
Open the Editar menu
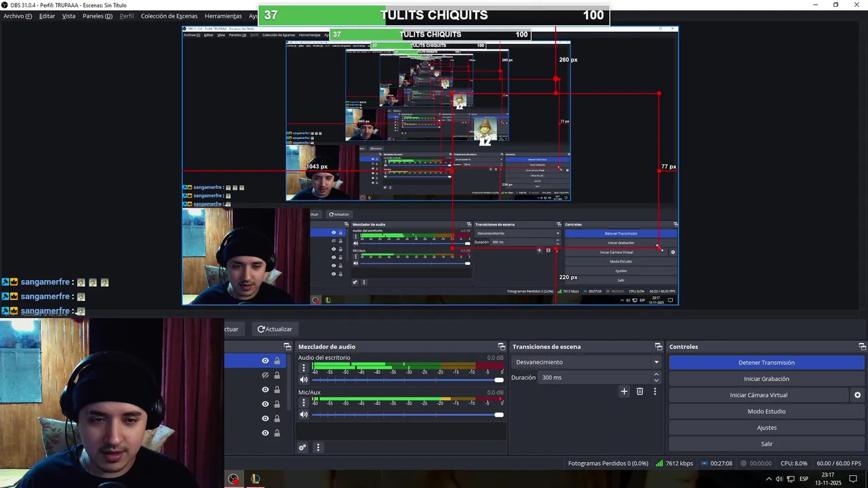coord(47,16)
